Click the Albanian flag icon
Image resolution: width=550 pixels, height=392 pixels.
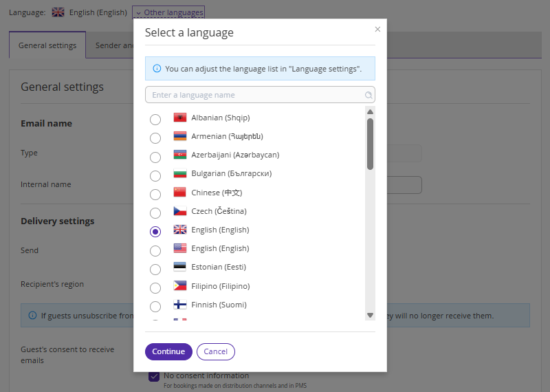coord(180,118)
